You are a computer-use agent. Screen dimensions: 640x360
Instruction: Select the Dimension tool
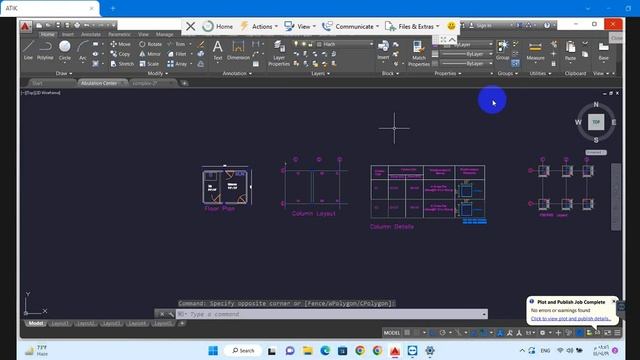(x=238, y=50)
